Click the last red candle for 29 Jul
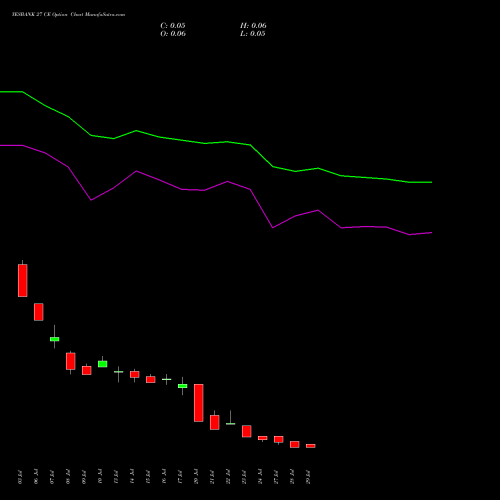The image size is (500, 500). (311, 446)
